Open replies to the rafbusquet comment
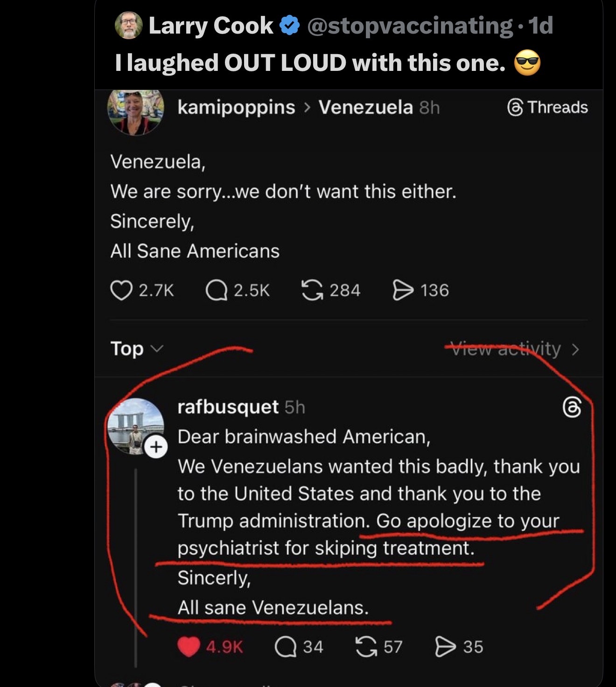 (x=286, y=647)
